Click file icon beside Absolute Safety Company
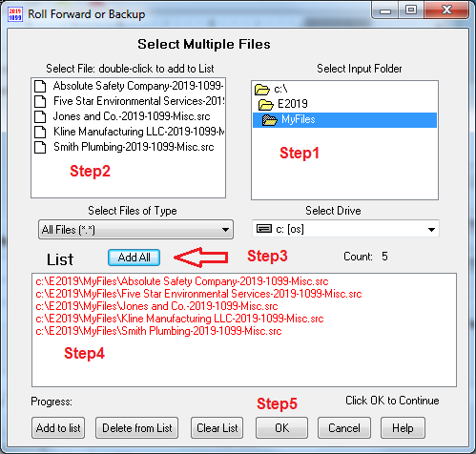 click(x=40, y=86)
